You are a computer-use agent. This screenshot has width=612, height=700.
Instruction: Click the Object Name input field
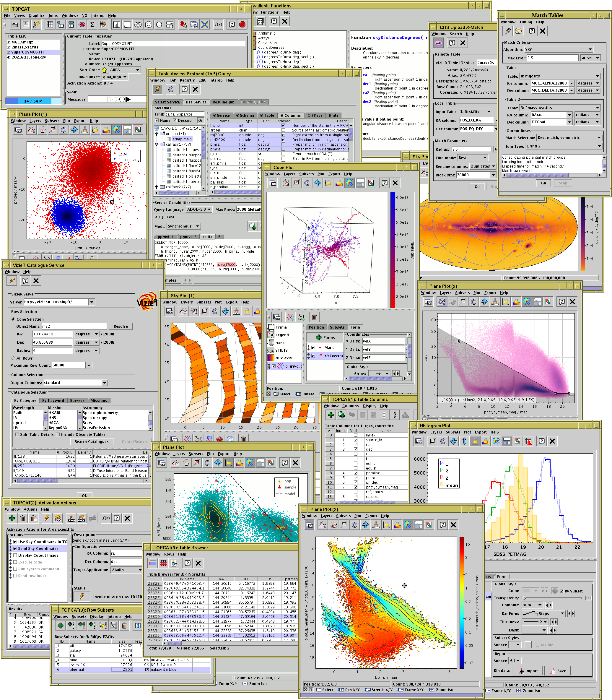tap(74, 326)
